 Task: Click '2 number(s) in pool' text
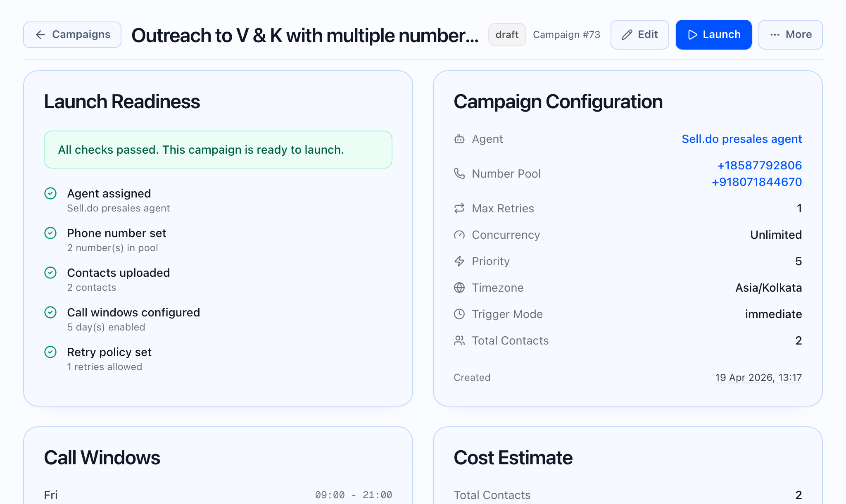click(113, 248)
